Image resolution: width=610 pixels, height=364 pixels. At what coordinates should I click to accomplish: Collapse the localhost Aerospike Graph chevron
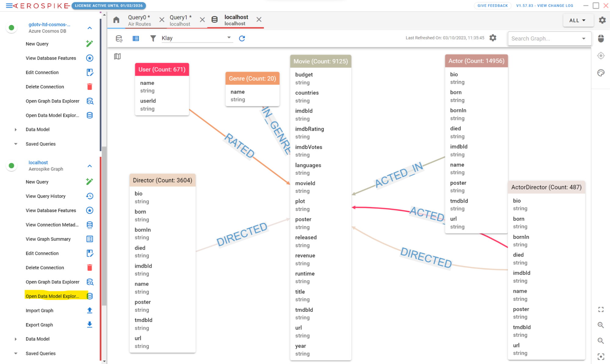(x=90, y=166)
